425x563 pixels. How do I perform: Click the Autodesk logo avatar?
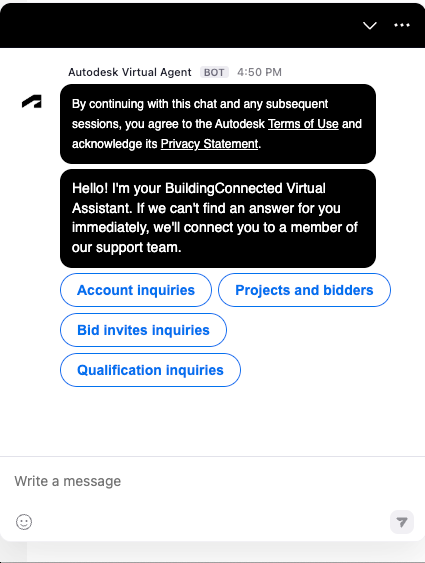(32, 102)
